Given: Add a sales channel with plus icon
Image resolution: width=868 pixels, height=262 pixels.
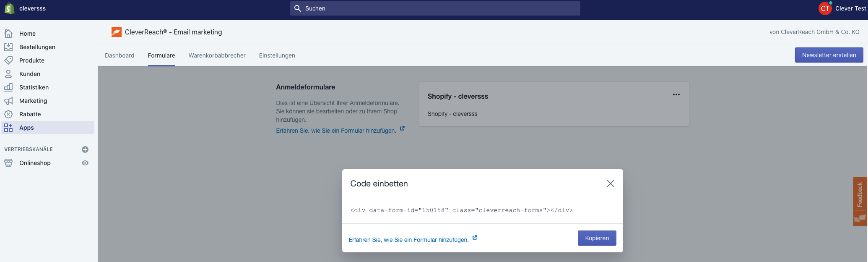Looking at the screenshot, I should coord(85,149).
